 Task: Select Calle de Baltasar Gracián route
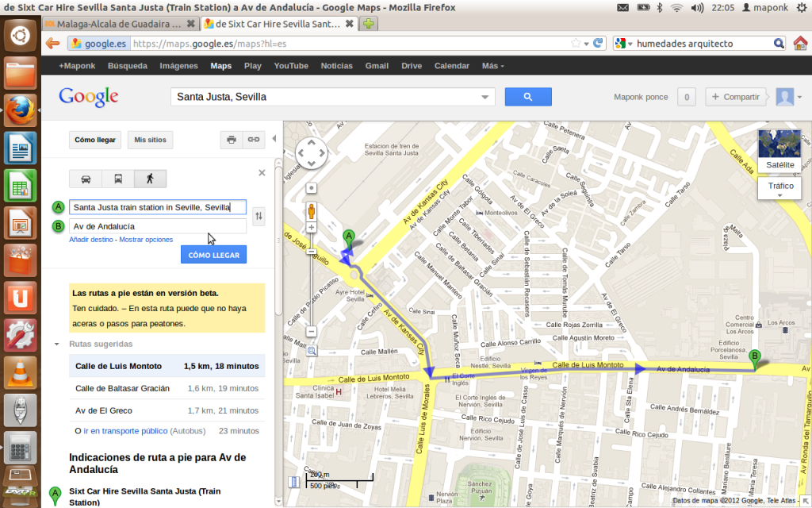(x=167, y=388)
